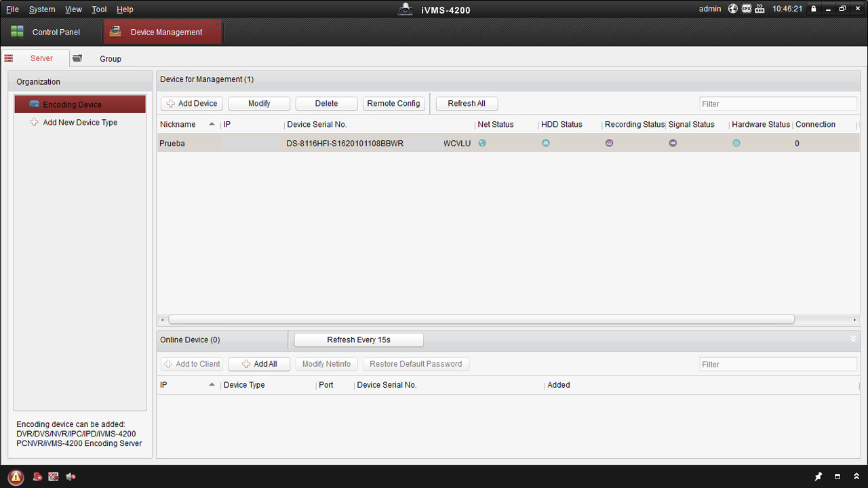
Task: Select the Prueba device row nickname
Action: tap(172, 144)
